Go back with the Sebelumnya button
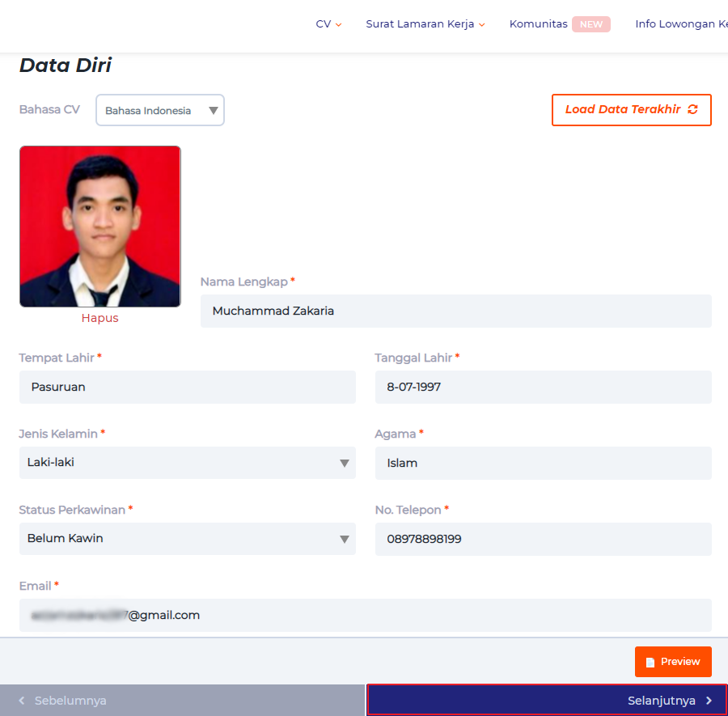The image size is (728, 716). (x=182, y=701)
